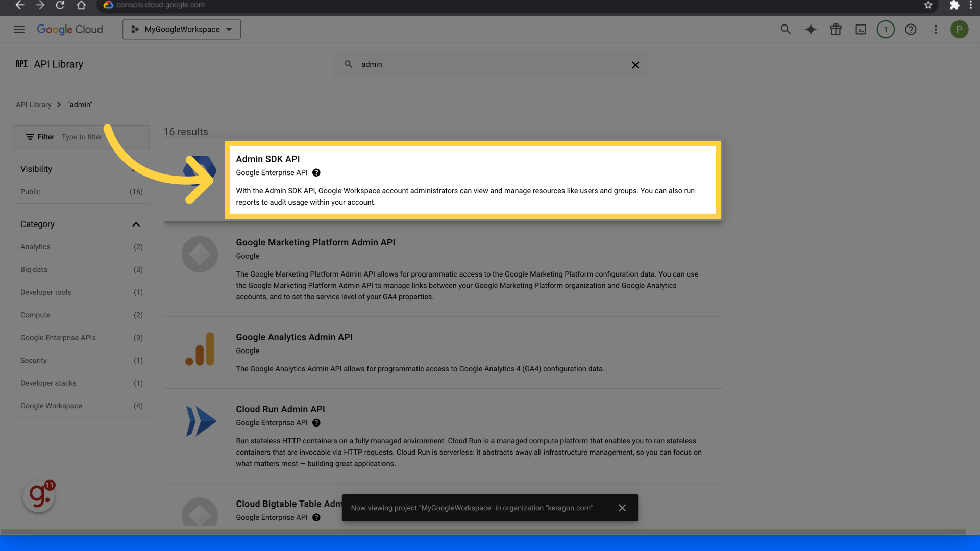The height and width of the screenshot is (551, 980).
Task: Filter by Google Enterprise APIs category
Action: (x=82, y=338)
